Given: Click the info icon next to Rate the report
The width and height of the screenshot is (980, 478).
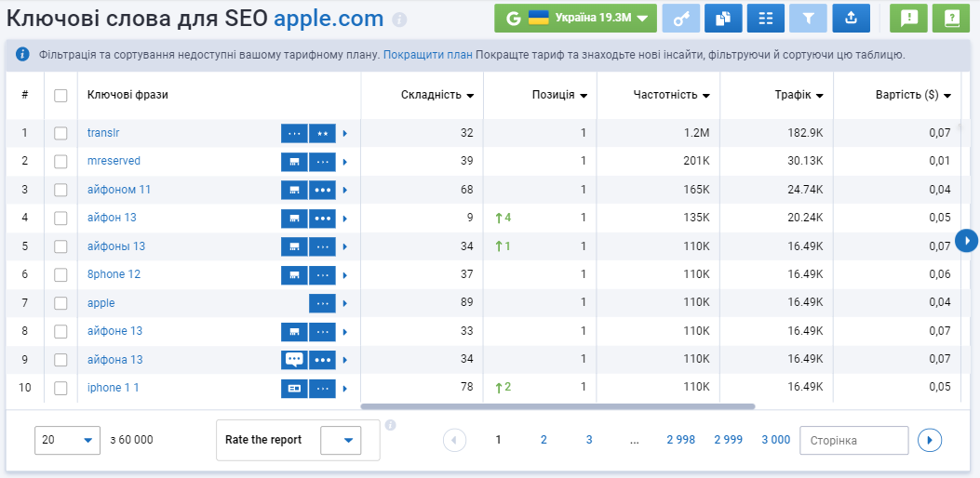Looking at the screenshot, I should point(391,426).
